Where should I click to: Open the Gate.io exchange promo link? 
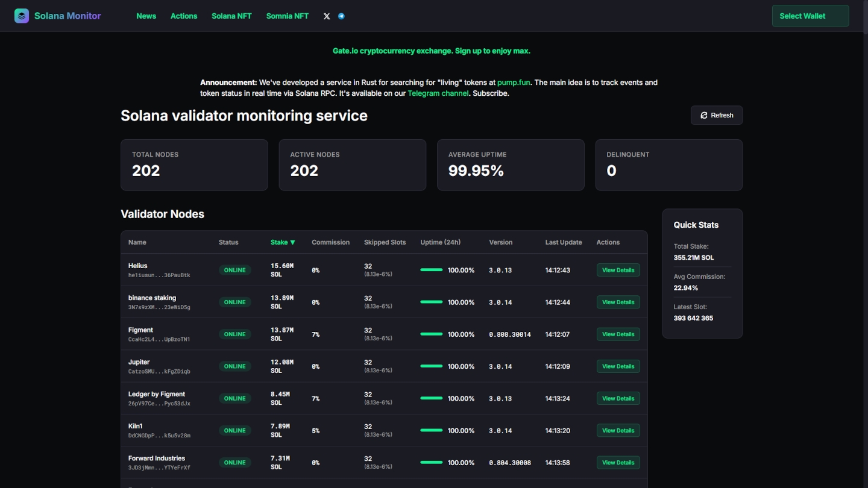click(432, 51)
